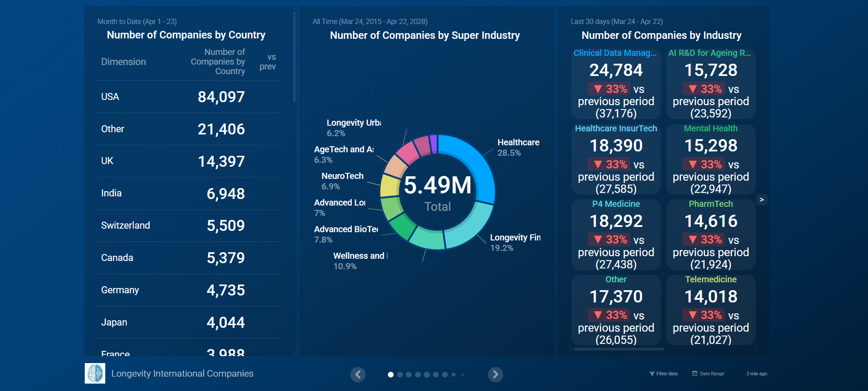Select the USA row in country table
The image size is (868, 391).
188,97
